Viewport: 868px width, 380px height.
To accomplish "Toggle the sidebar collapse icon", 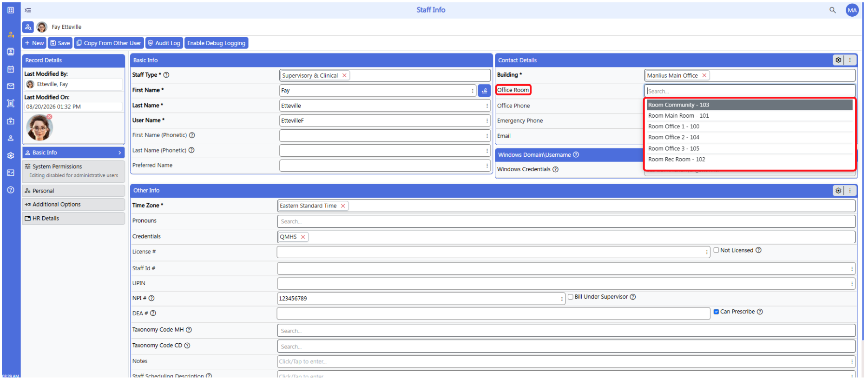I will tap(28, 10).
